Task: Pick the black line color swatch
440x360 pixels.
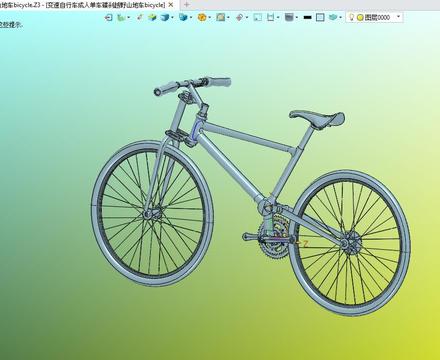Action: tap(308, 17)
